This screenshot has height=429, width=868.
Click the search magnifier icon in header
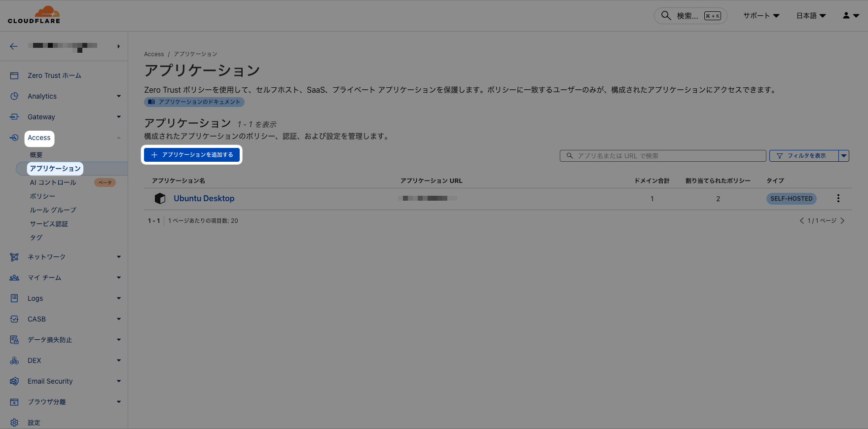tap(666, 15)
